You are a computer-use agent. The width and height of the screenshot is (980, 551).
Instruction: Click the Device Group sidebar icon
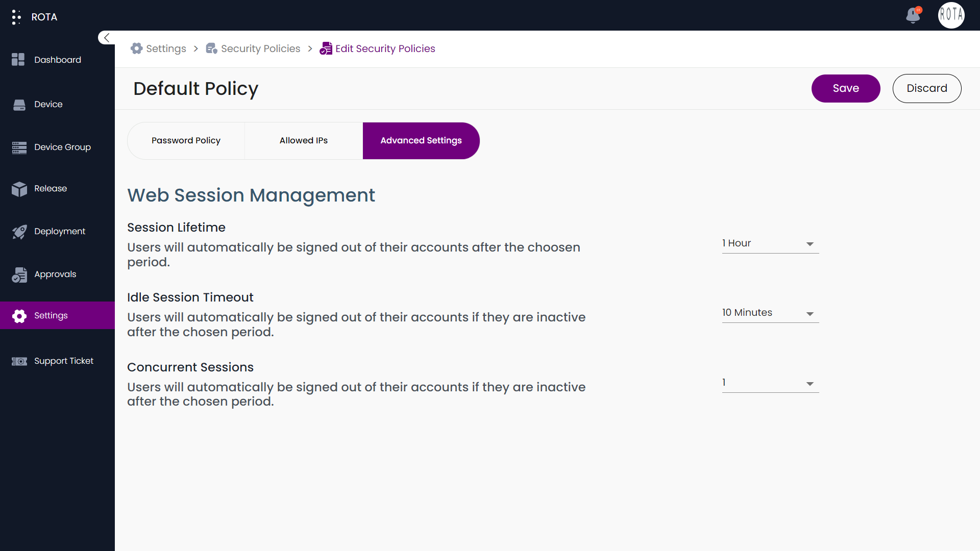(19, 146)
